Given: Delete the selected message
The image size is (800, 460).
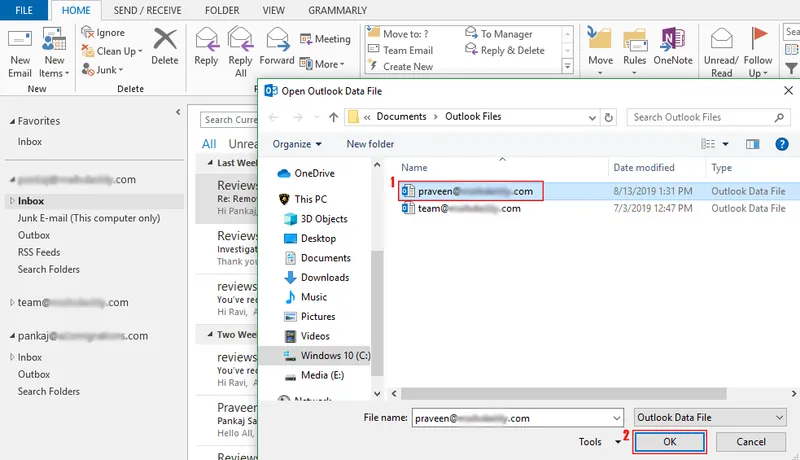Looking at the screenshot, I should pyautogui.click(x=165, y=47).
